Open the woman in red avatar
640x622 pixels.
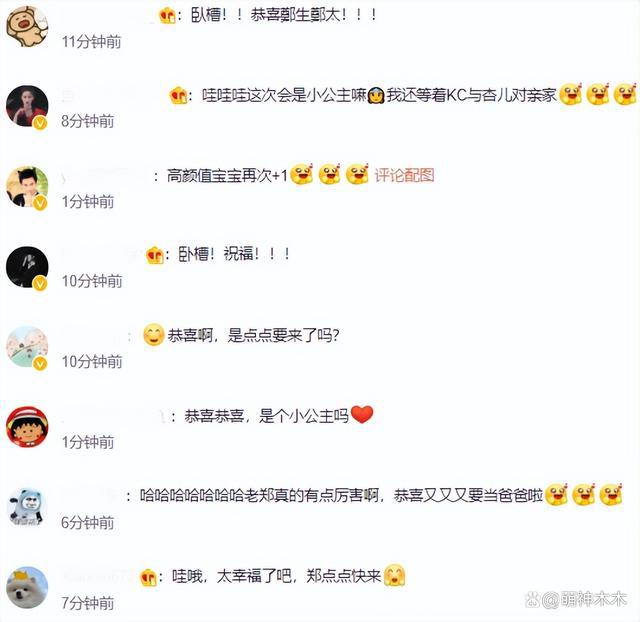(27, 106)
